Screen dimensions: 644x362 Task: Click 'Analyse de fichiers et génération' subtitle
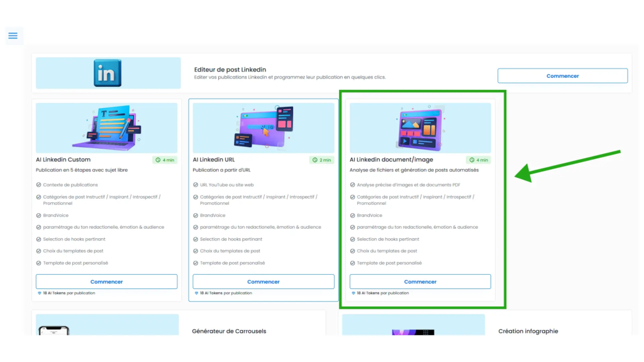point(414,170)
